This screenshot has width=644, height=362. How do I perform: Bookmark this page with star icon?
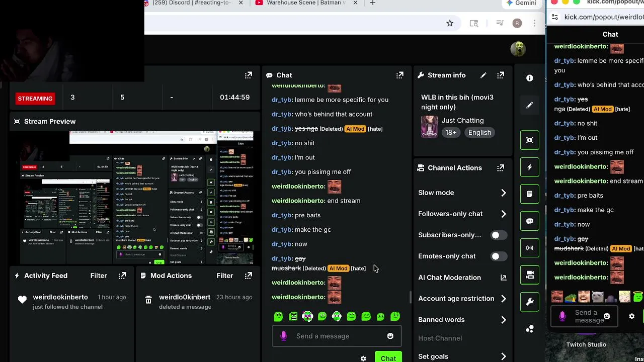[x=450, y=23]
